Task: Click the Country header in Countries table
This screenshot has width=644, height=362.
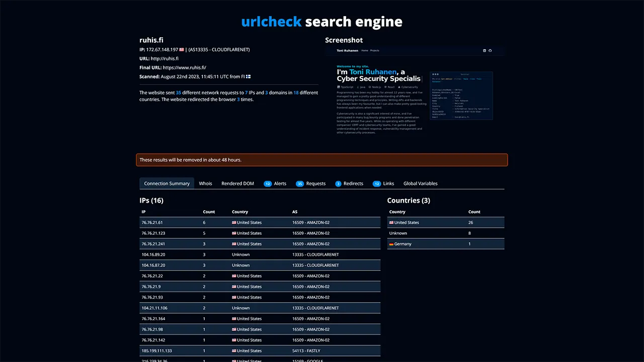Action: click(397, 212)
